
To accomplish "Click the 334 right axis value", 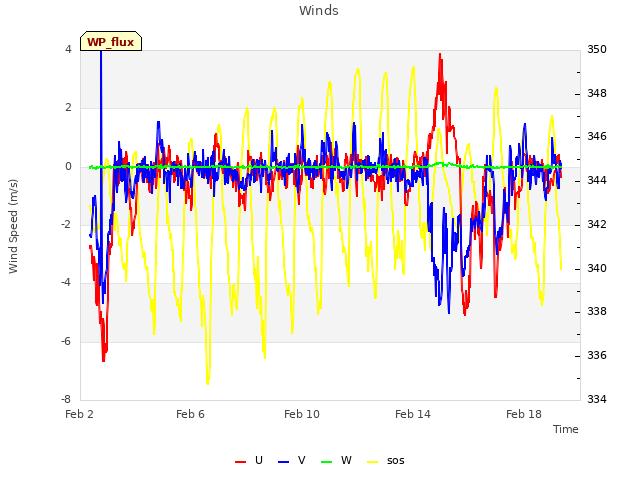I will point(597,399).
